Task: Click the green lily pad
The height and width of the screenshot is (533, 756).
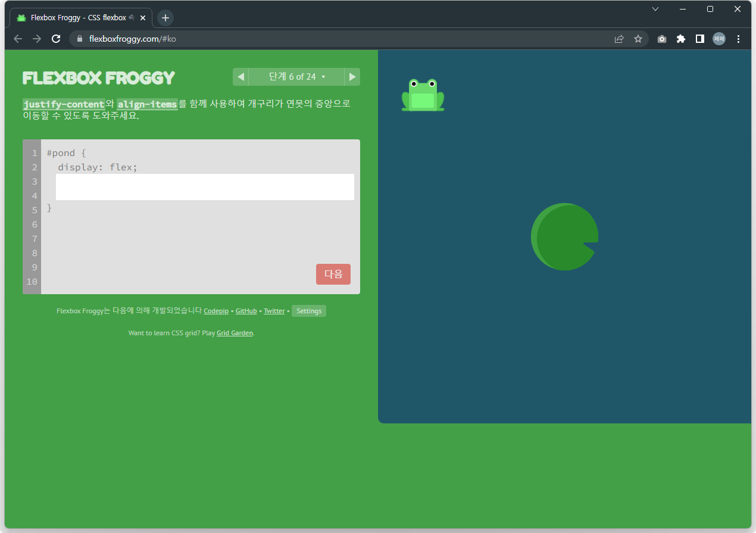Action: [564, 237]
